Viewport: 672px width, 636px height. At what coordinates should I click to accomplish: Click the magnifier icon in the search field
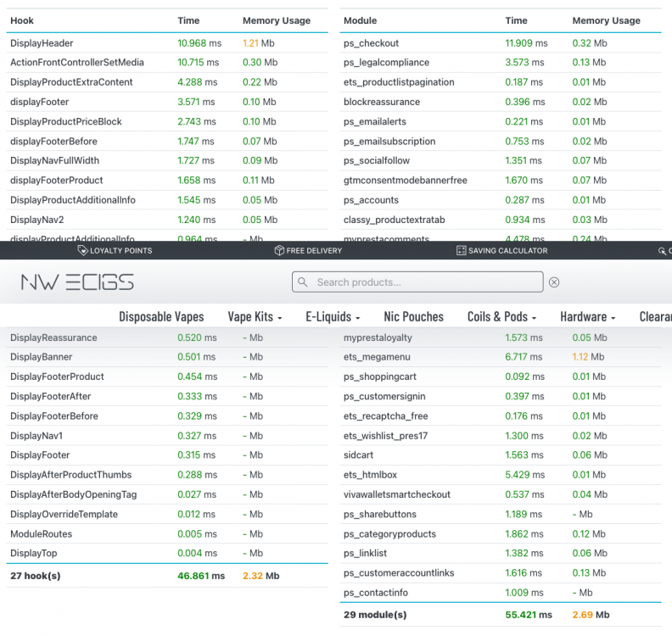303,282
